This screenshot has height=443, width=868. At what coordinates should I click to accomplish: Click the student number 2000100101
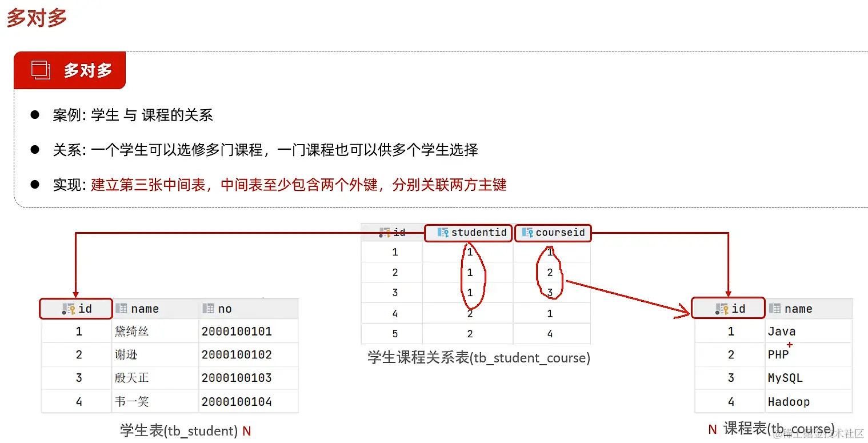pyautogui.click(x=237, y=332)
